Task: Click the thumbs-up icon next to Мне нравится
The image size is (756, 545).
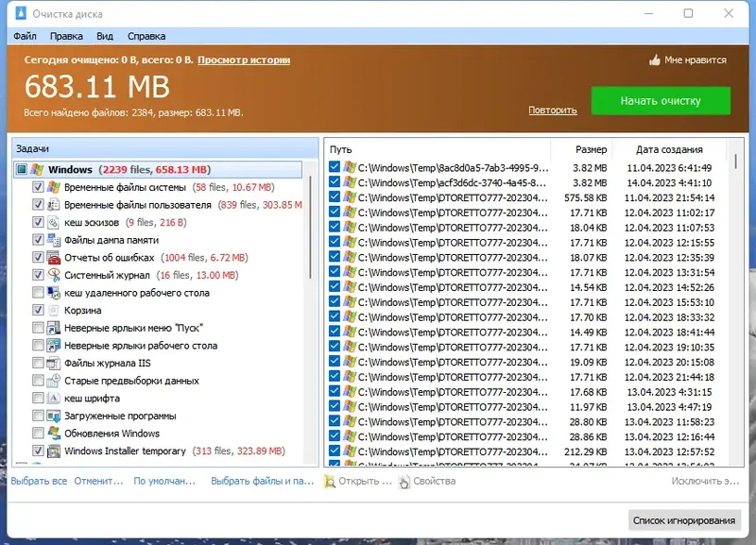Action: tap(654, 60)
